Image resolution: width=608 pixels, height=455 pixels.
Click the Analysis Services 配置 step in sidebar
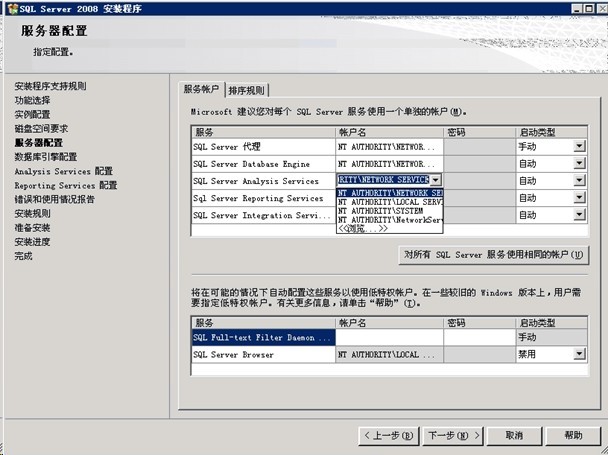click(x=64, y=171)
